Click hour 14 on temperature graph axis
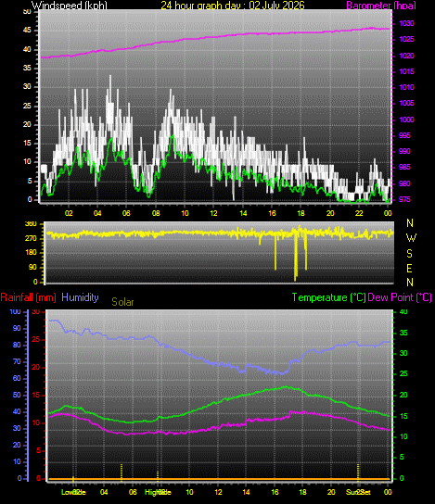435x504 pixels. pyautogui.click(x=246, y=492)
